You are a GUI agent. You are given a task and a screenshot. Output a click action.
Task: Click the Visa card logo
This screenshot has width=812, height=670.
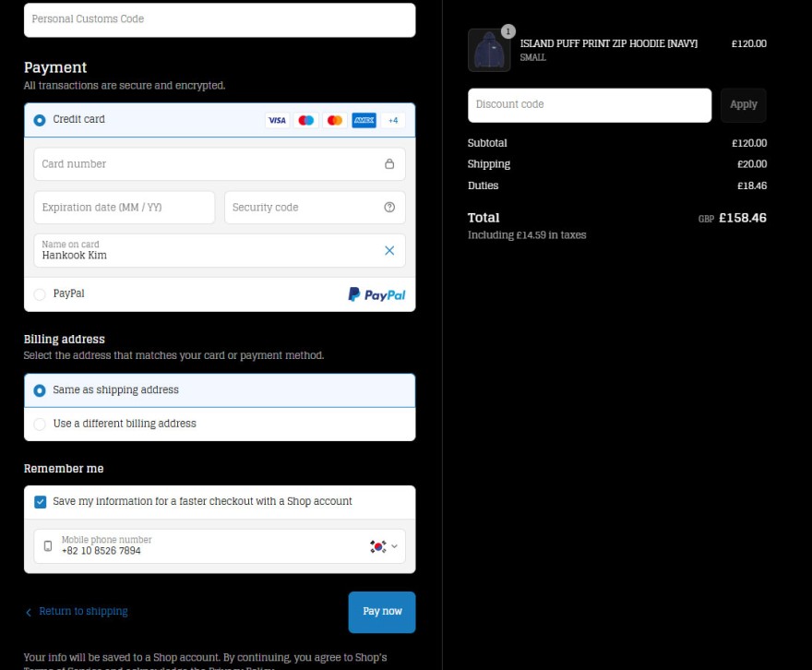pos(277,120)
